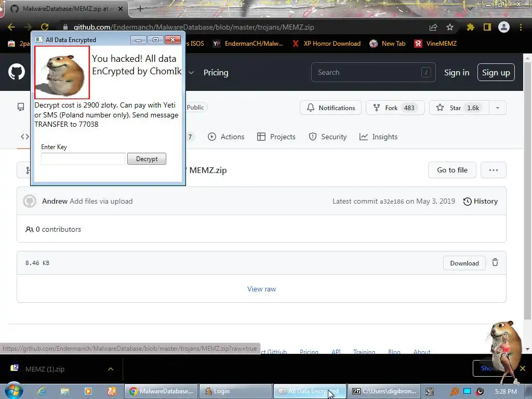The width and height of the screenshot is (532, 399).
Task: Open the Windows Start orb
Action: tap(14, 391)
